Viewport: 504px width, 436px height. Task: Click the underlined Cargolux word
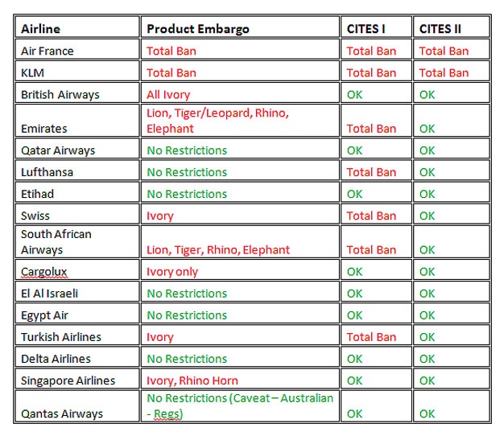[44, 272]
